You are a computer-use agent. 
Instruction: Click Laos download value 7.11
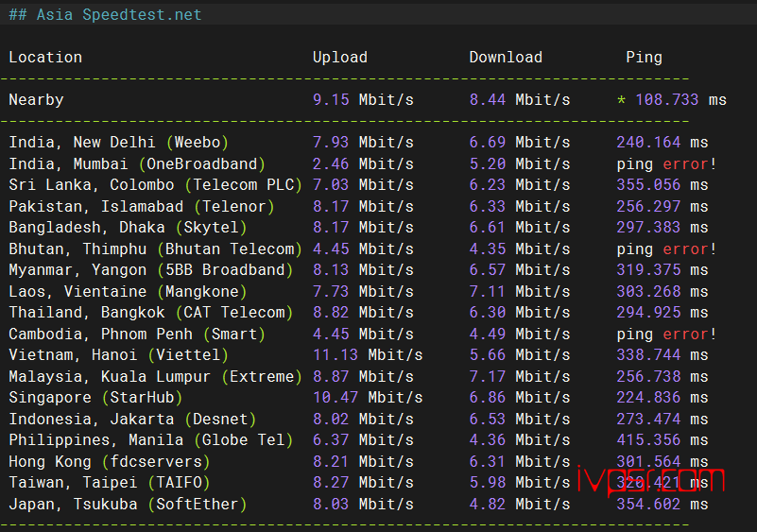point(487,292)
